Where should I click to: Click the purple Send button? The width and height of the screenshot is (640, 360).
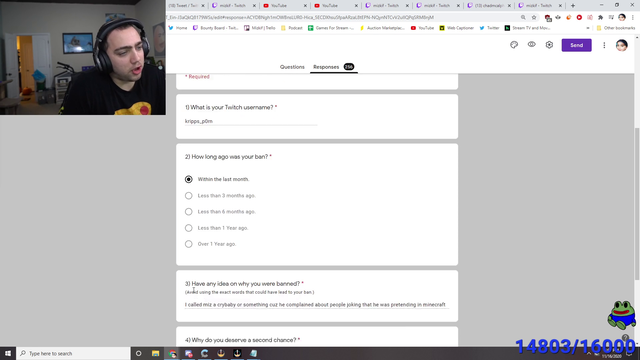tap(576, 45)
